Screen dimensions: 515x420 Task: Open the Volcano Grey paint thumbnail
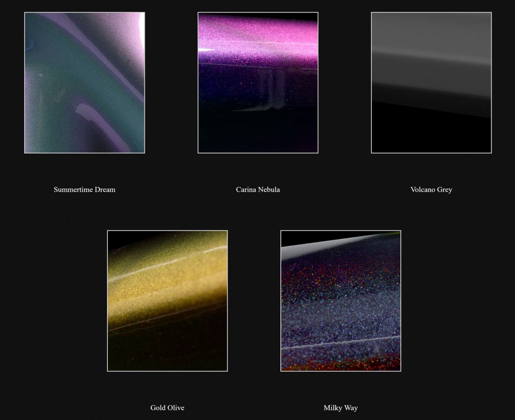point(431,83)
